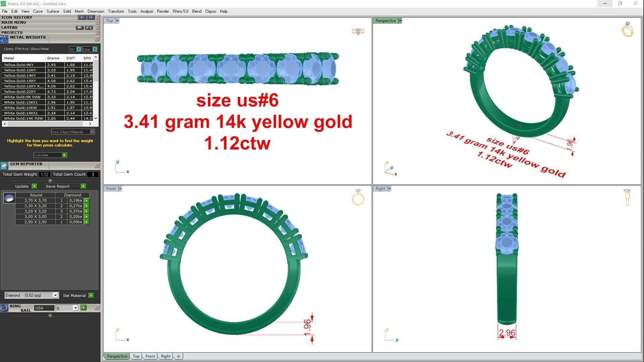Click the green arrow beside Calculate
This screenshot has width=644, height=362.
(x=64, y=155)
